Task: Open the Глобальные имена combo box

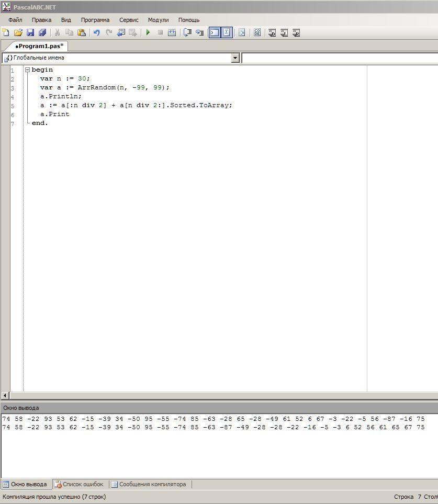Action: click(121, 58)
